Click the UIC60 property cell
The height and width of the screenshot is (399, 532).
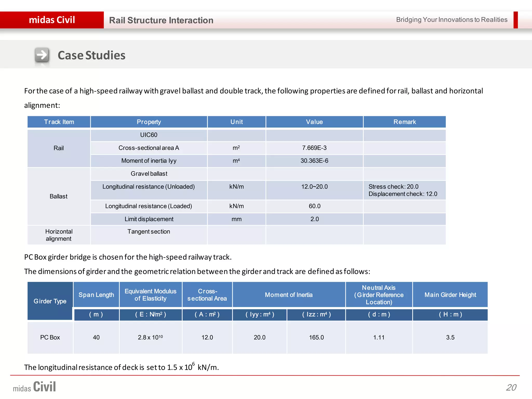point(149,135)
